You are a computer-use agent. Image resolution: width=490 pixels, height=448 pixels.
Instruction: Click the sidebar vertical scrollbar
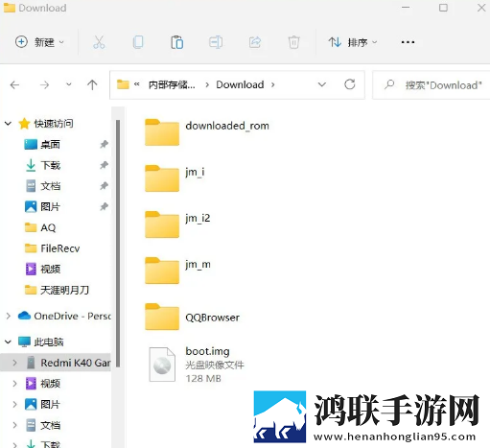pos(118,243)
